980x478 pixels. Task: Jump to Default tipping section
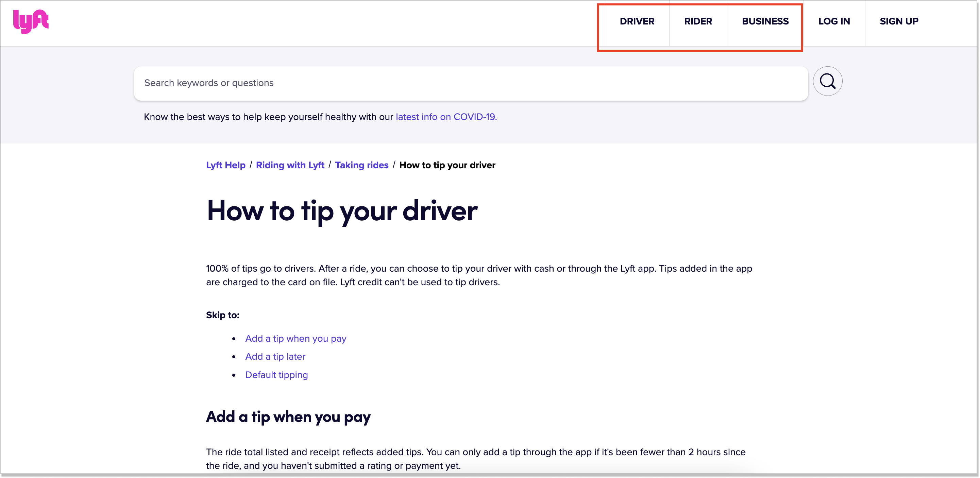(x=276, y=375)
